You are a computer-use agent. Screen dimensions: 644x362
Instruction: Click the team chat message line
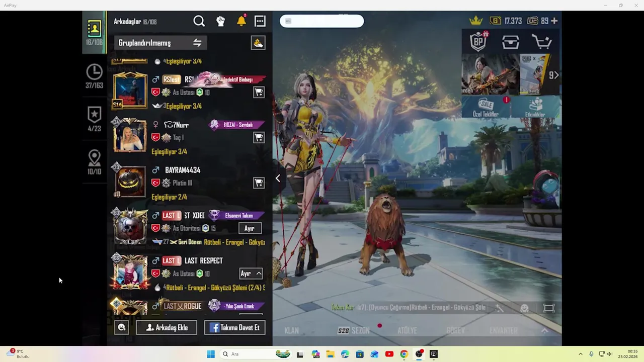(x=408, y=308)
